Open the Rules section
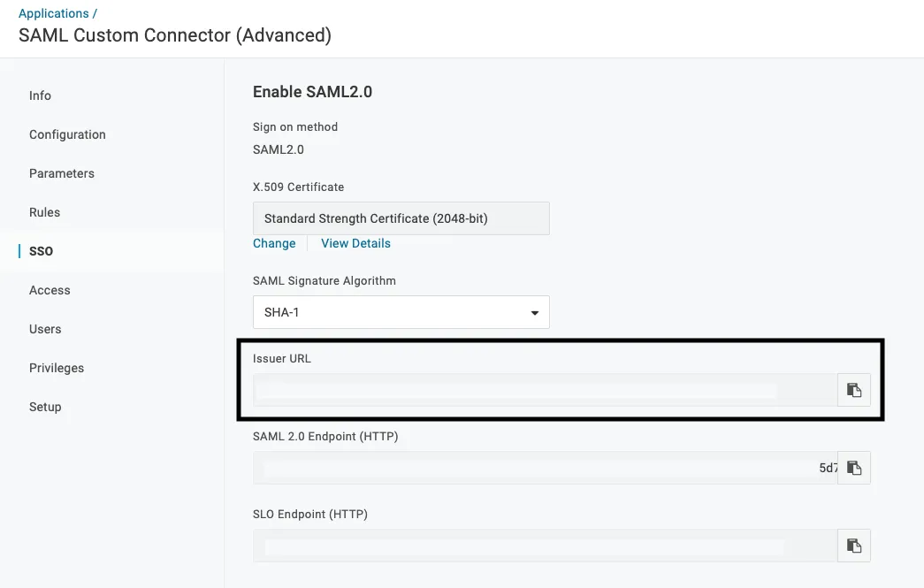 pos(45,212)
